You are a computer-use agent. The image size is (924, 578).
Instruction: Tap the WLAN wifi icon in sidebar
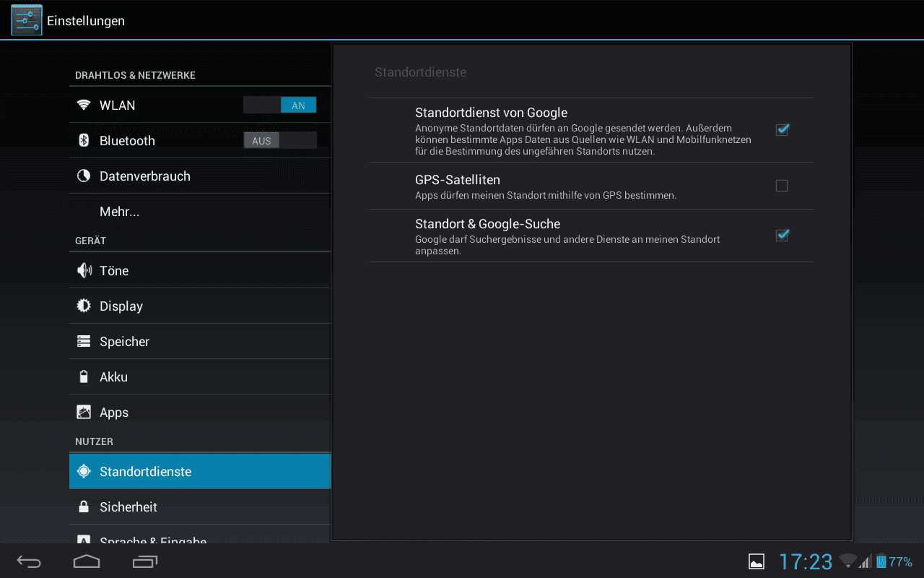click(x=84, y=105)
